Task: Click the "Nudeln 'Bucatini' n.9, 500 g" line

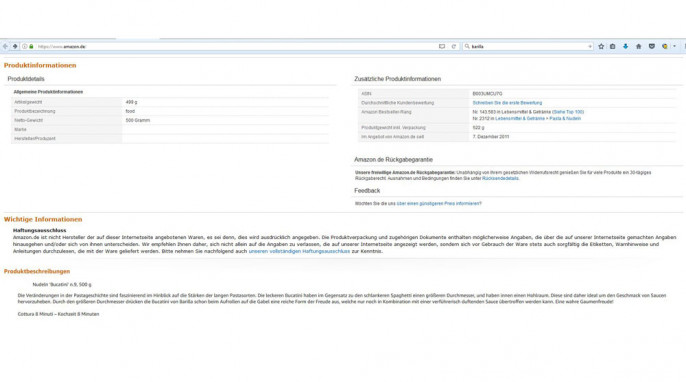Action: coord(62,284)
